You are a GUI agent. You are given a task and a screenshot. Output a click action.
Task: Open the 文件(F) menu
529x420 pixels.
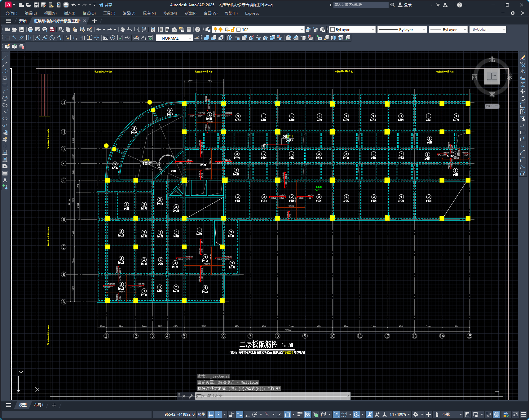tap(11, 13)
